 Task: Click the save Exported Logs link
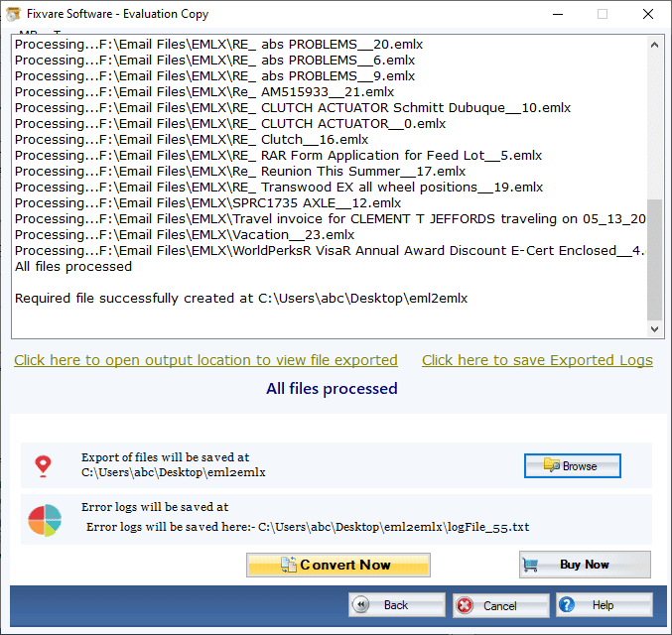[x=537, y=360]
